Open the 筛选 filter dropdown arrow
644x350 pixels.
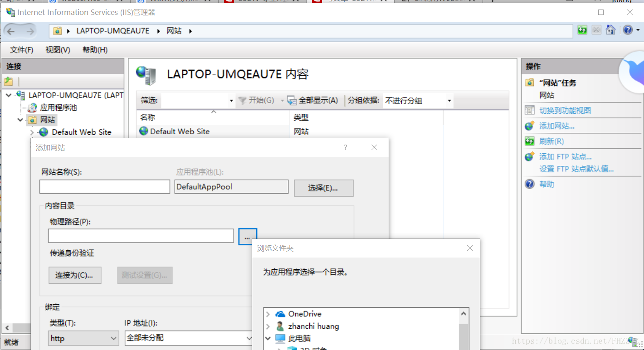click(231, 101)
